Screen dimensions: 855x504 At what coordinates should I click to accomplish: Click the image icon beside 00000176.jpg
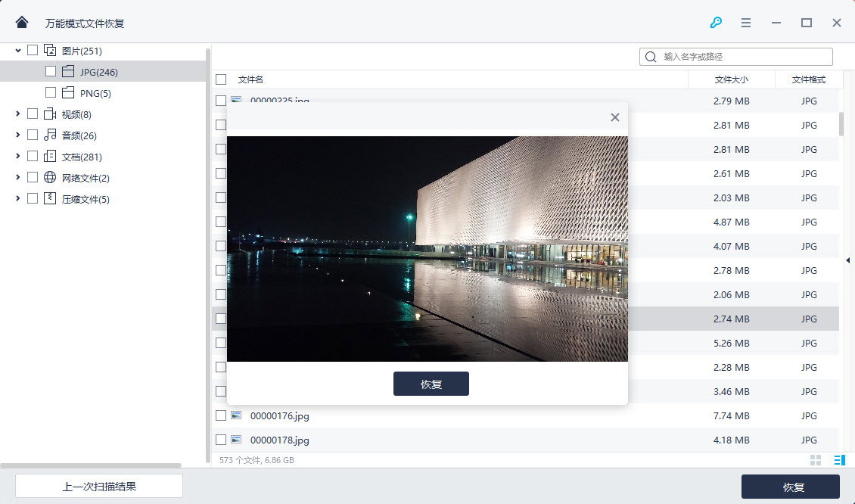[x=236, y=415]
